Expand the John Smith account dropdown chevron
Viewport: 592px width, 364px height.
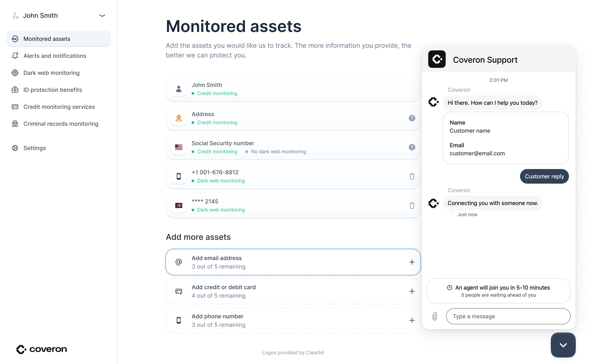click(x=102, y=16)
